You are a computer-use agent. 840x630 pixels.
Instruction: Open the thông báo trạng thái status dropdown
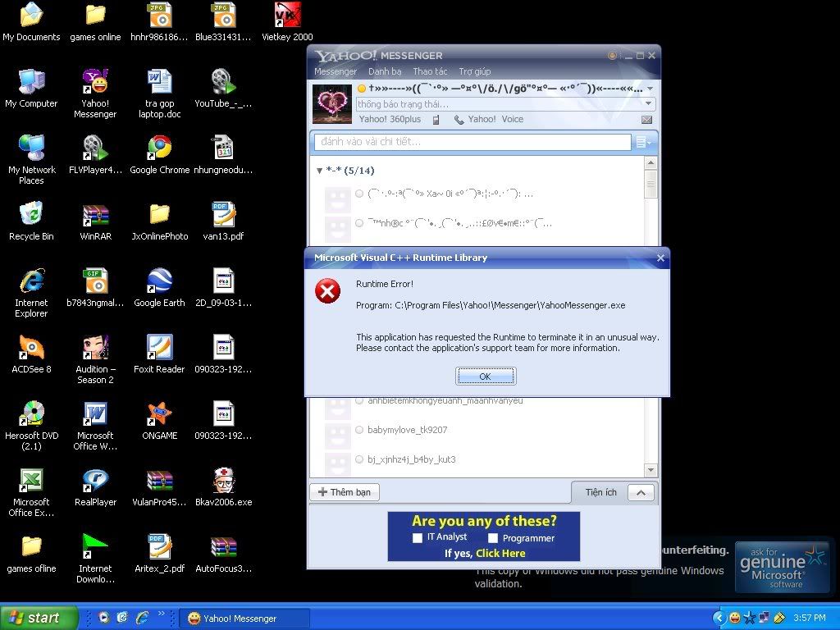coord(648,103)
